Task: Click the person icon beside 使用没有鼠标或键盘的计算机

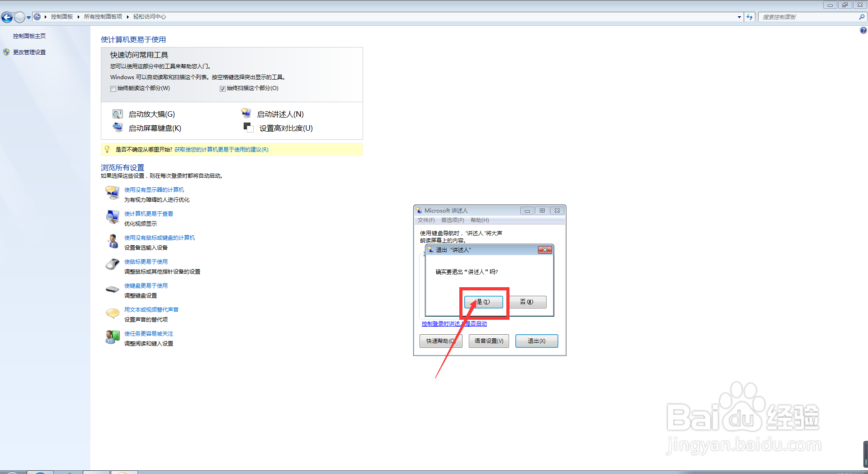Action: pyautogui.click(x=112, y=241)
